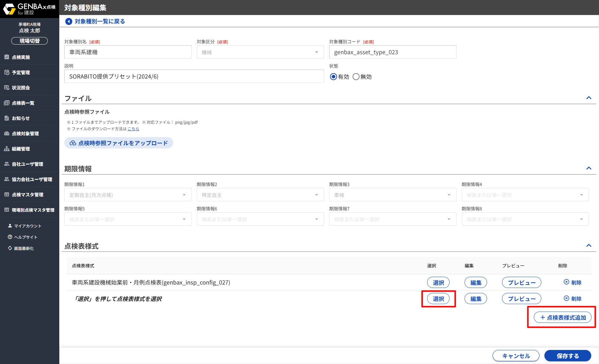Collapse the 期限情報 section chevron
599x364 pixels.
click(589, 168)
